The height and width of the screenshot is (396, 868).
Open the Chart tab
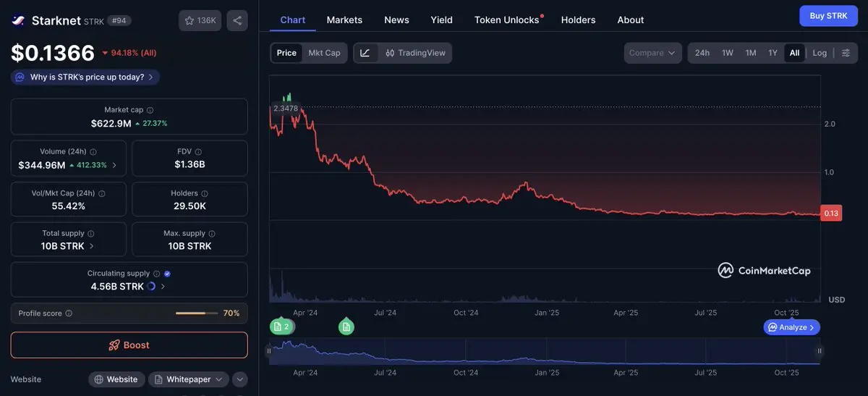293,20
